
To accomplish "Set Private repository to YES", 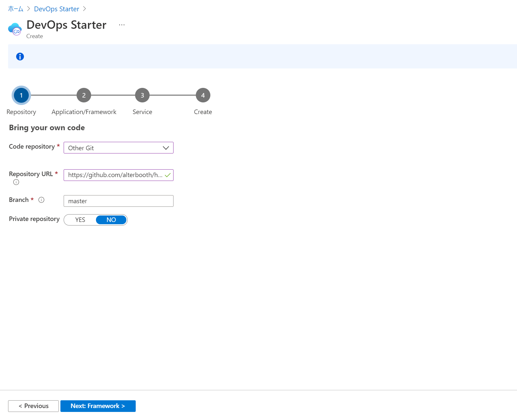I will click(80, 220).
